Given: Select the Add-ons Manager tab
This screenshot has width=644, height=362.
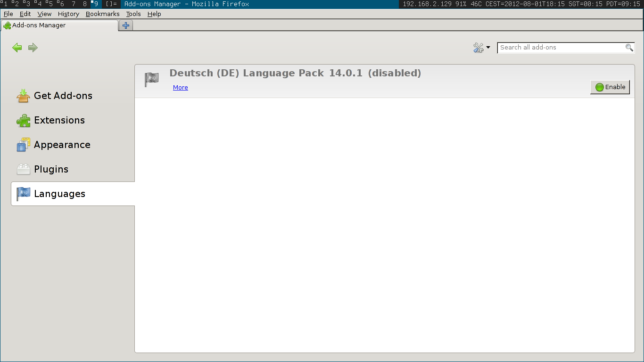Looking at the screenshot, I should [59, 25].
